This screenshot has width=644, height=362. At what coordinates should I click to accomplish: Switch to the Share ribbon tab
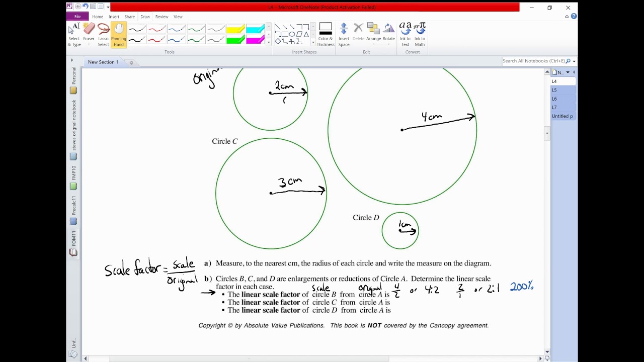tap(129, 17)
